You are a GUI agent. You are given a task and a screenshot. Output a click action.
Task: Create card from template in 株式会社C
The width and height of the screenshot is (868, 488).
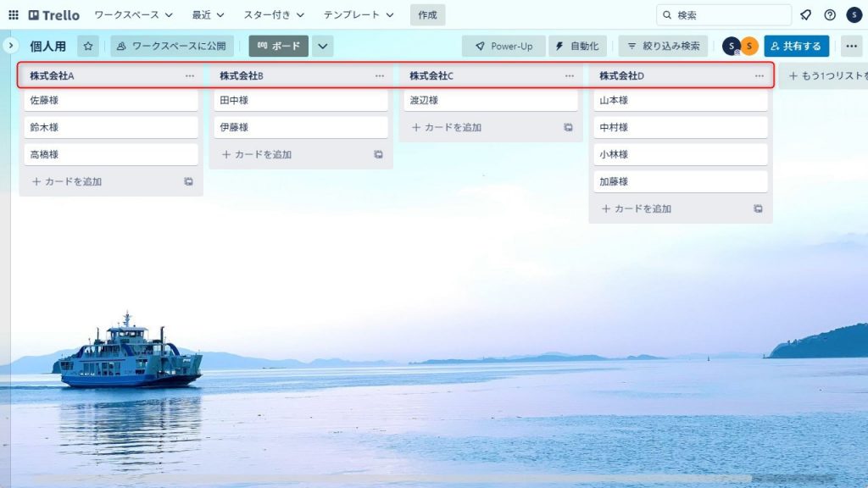tap(569, 127)
